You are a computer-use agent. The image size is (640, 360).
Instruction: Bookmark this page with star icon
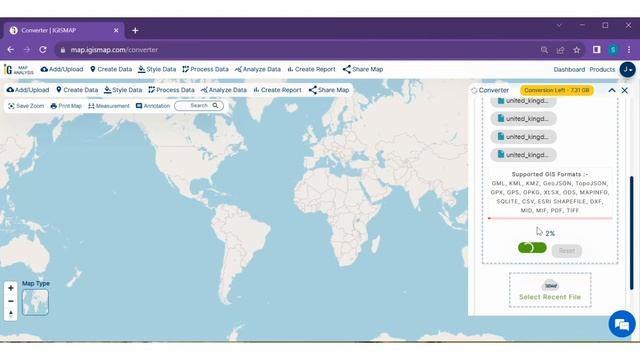click(x=576, y=50)
